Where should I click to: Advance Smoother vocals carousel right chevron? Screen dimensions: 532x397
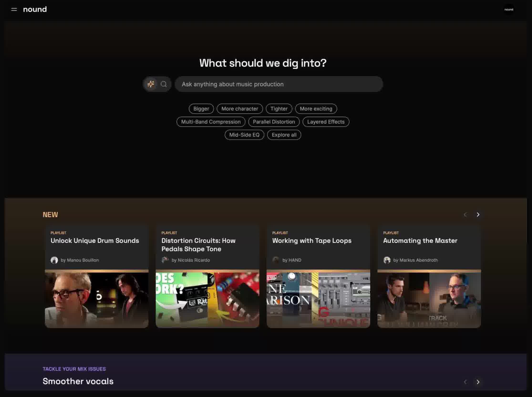pos(478,382)
